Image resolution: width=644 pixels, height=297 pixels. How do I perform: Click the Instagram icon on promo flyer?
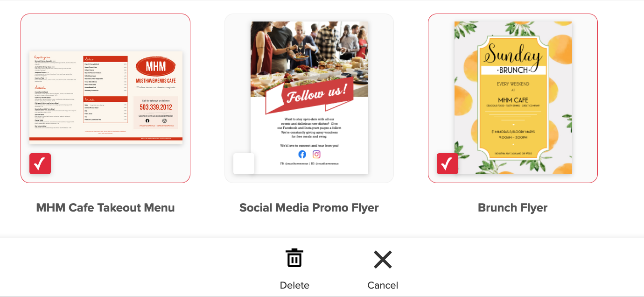[317, 154]
